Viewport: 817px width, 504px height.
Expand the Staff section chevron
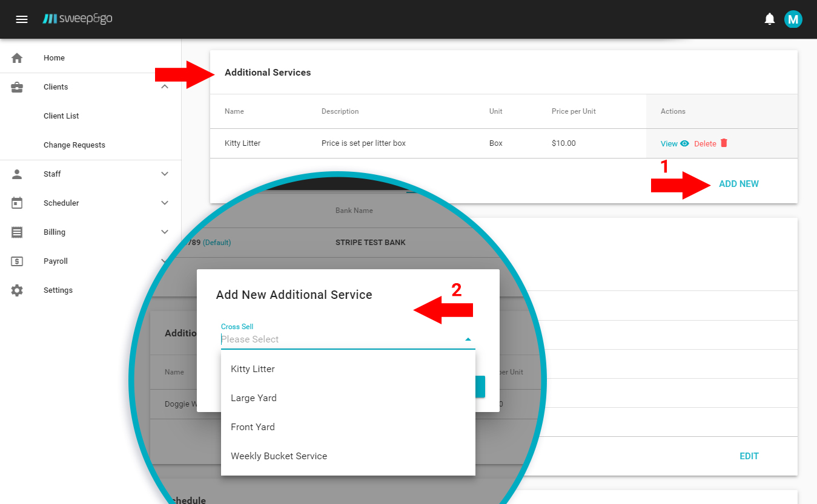(x=165, y=174)
